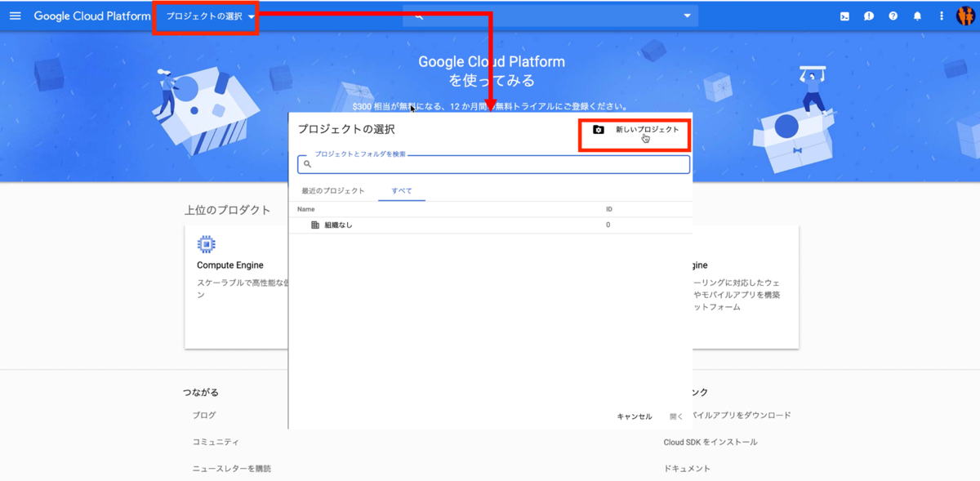Image resolution: width=980 pixels, height=481 pixels.
Task: Click the Name column header
Action: click(x=306, y=210)
